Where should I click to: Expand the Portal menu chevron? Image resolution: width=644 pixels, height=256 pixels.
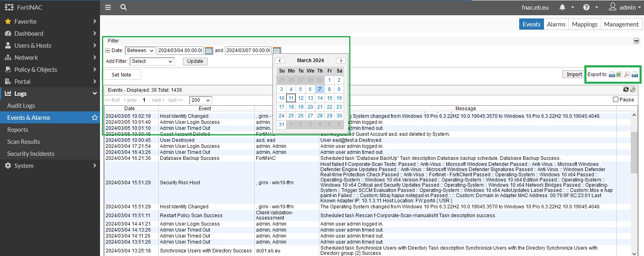coord(94,81)
